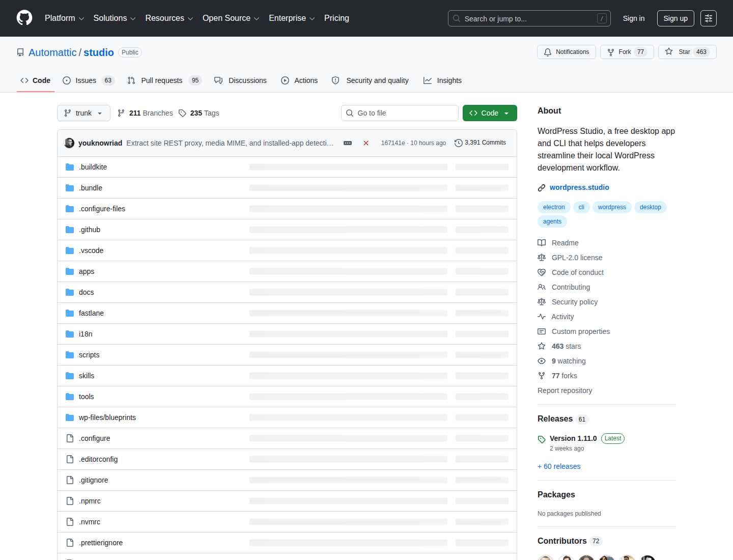Click the .bundle folder icon
The height and width of the screenshot is (560, 733).
pyautogui.click(x=70, y=188)
